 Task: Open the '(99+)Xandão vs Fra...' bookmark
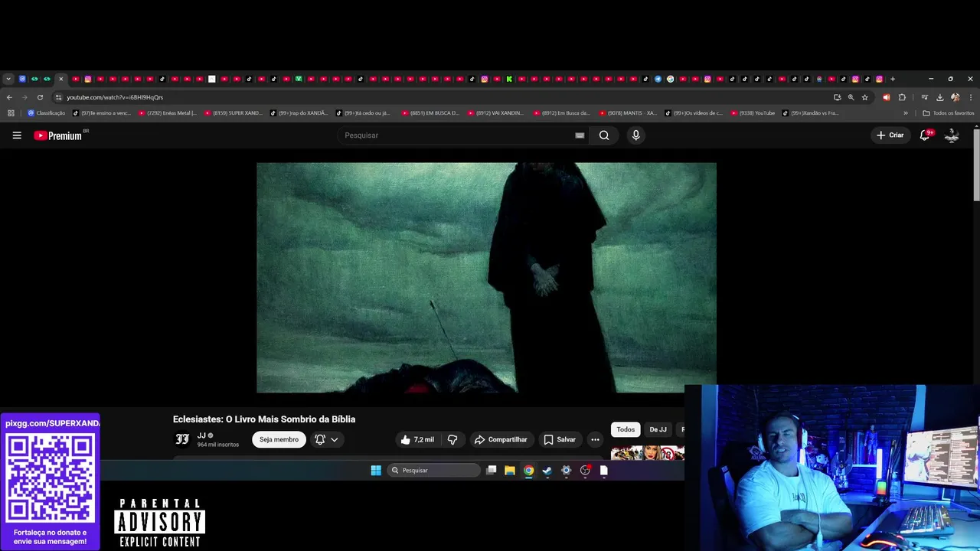click(x=811, y=113)
